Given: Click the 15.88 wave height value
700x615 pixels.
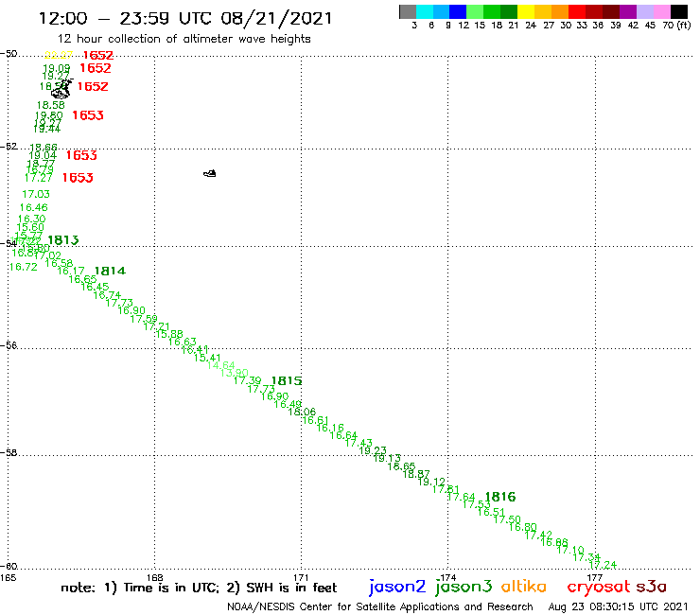Looking at the screenshot, I should pos(169,334).
